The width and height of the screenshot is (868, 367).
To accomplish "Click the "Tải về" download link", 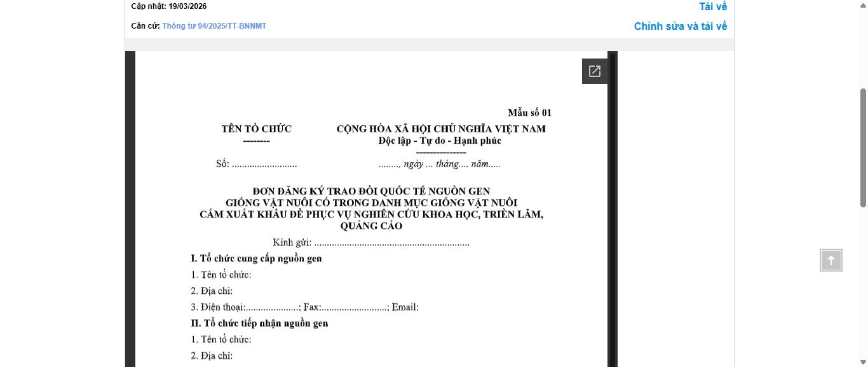I will point(713,6).
